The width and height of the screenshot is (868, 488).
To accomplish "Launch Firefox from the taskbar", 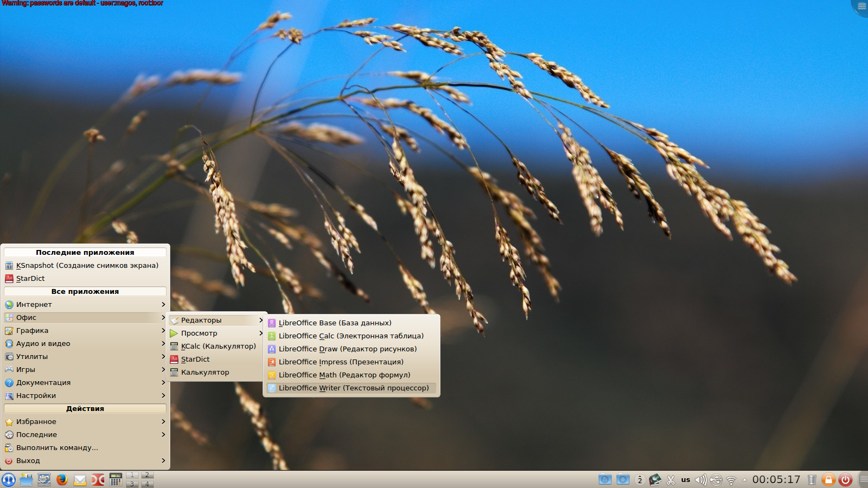I will click(62, 480).
